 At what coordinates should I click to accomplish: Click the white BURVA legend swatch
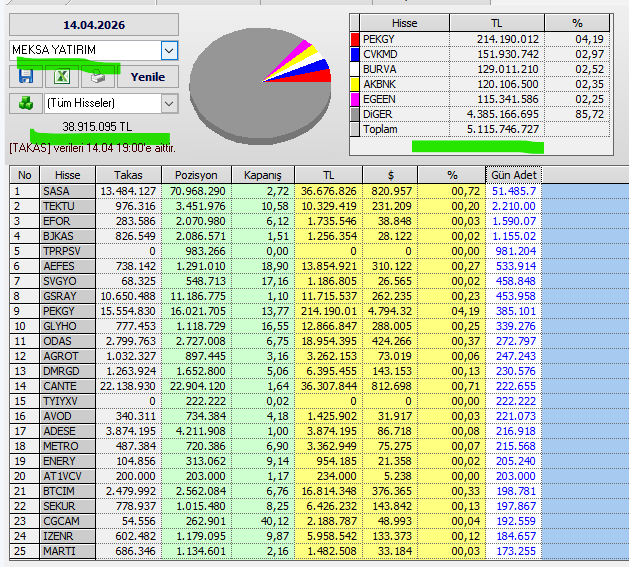(x=355, y=69)
